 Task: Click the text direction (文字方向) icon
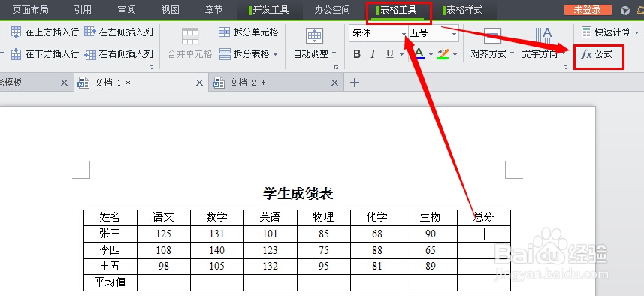(x=544, y=35)
